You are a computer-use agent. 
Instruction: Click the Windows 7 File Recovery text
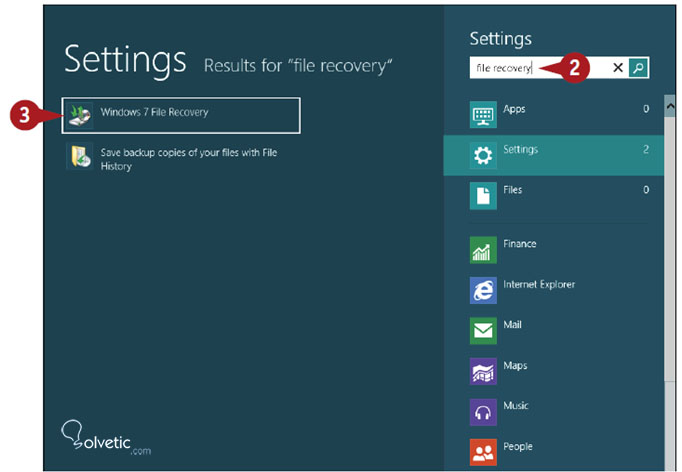154,113
